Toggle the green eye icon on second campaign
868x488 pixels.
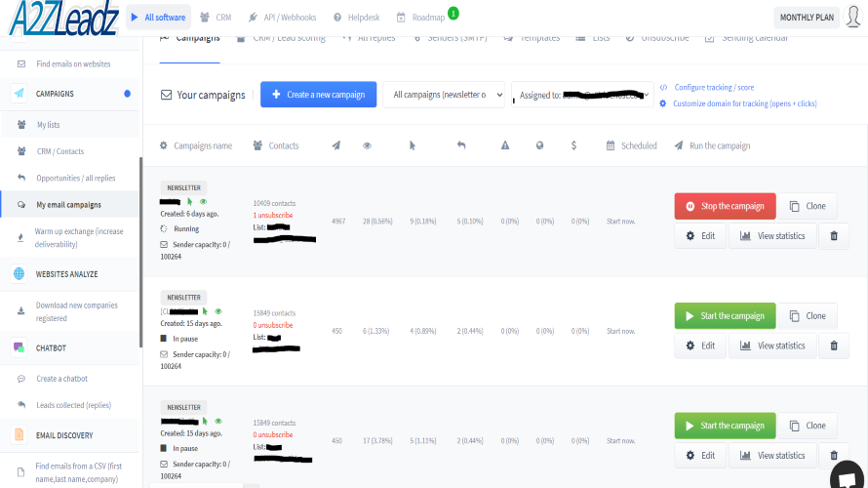pos(218,311)
